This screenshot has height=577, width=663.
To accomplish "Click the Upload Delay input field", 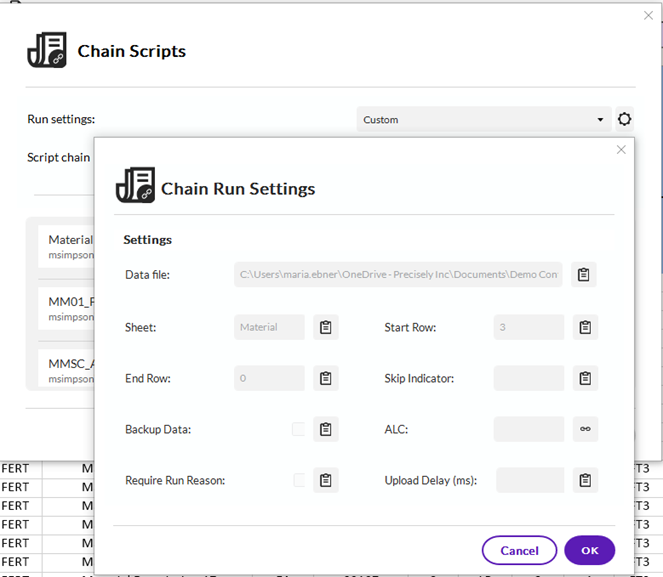I will 530,480.
